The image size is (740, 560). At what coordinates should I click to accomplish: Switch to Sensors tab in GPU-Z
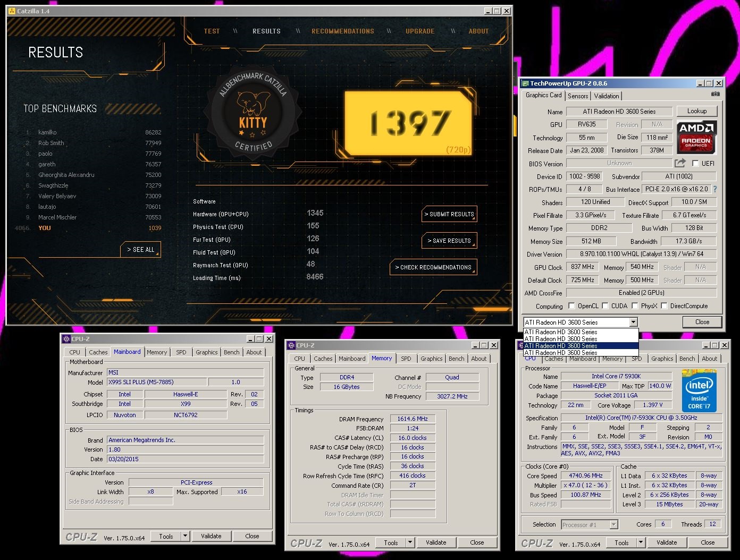(x=578, y=96)
